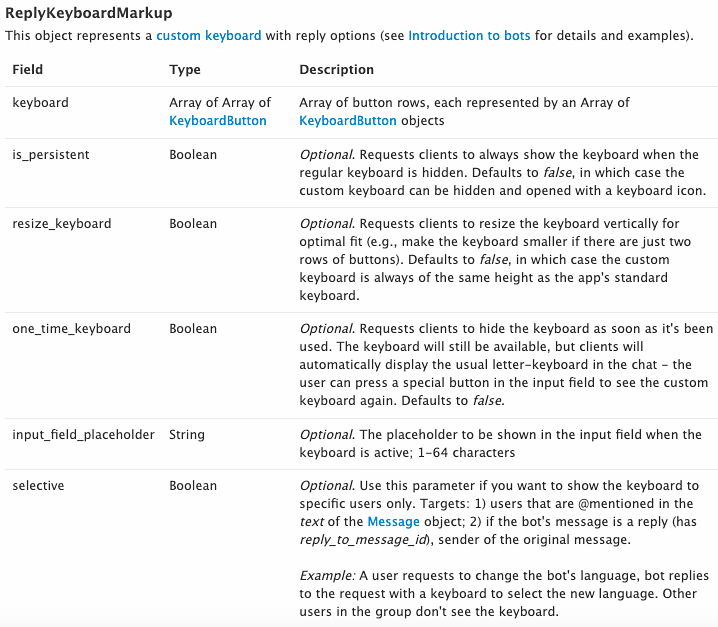This screenshot has width=718, height=627.
Task: Click the input_field_placeholder field name
Action: pos(83,434)
